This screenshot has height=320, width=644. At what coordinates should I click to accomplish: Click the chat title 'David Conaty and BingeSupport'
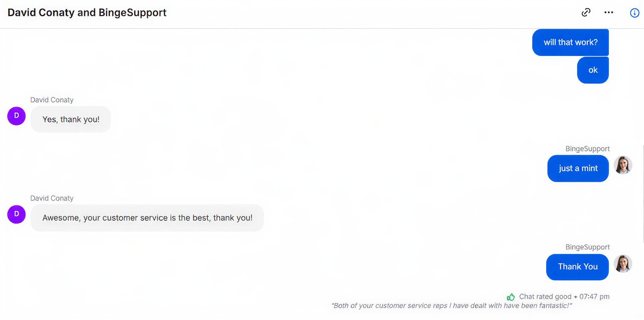click(x=87, y=13)
